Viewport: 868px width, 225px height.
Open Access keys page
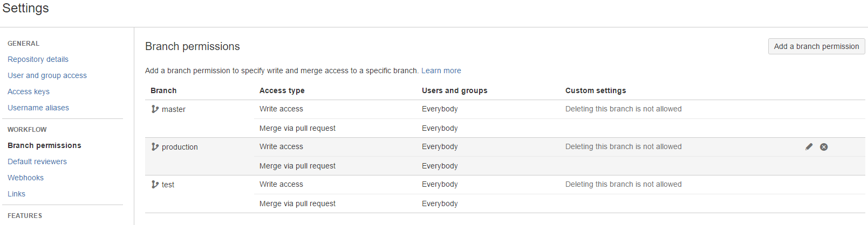coord(29,92)
